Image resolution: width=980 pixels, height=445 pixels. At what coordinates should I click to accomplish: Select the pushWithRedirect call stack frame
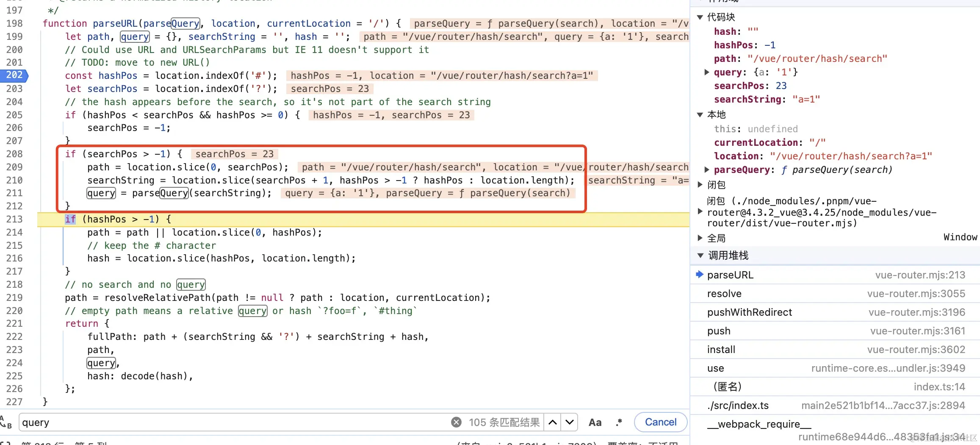[835, 312]
